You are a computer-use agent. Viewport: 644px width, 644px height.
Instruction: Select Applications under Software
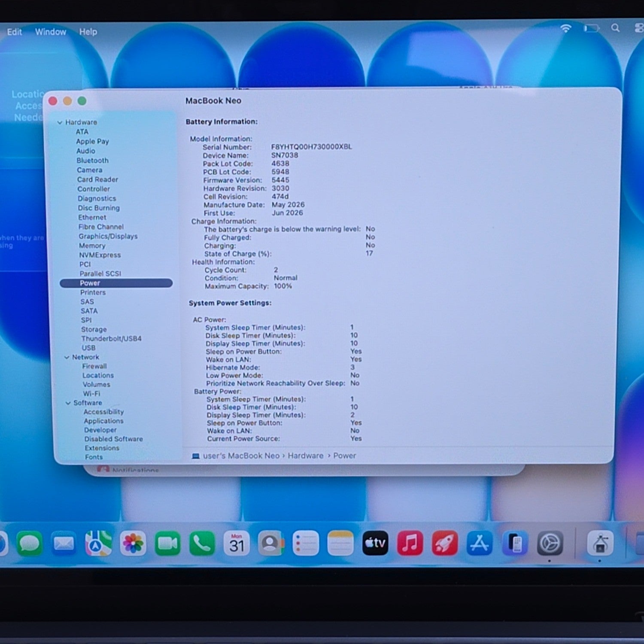coord(103,421)
